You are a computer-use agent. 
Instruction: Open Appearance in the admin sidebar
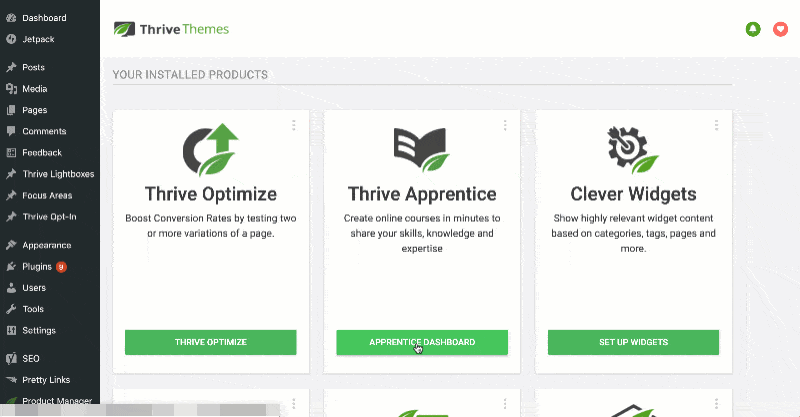(46, 245)
